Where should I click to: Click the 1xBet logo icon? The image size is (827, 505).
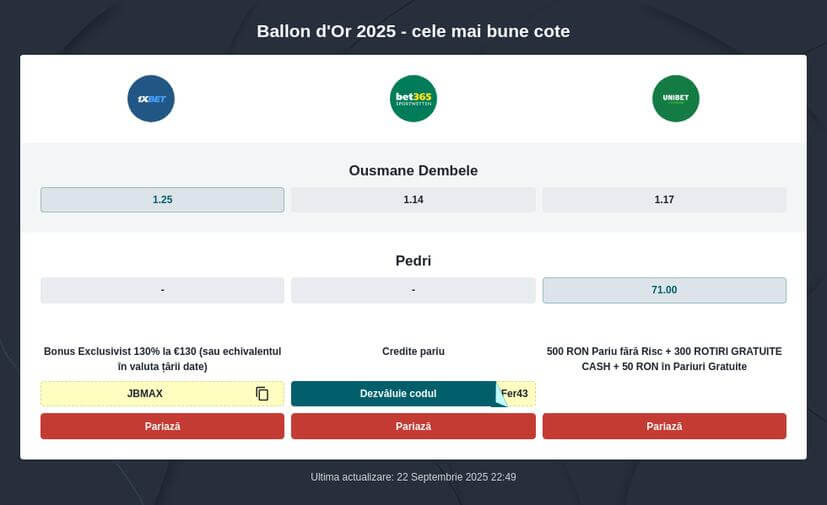click(x=151, y=98)
